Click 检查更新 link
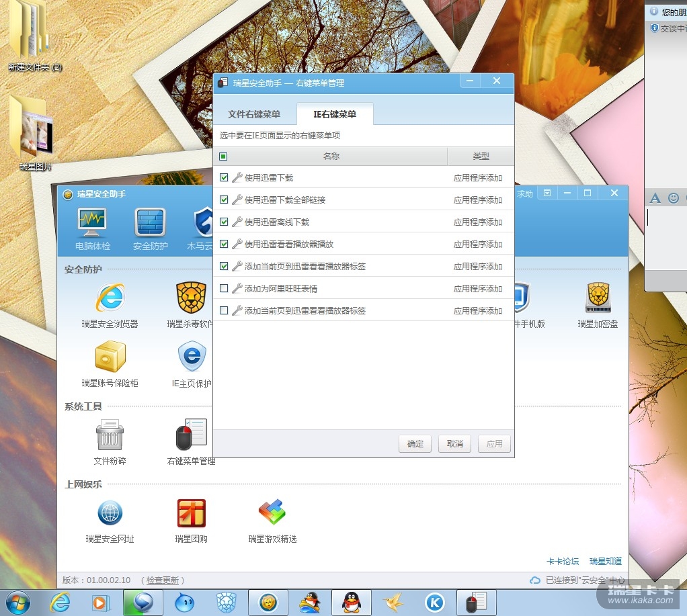 point(162,580)
